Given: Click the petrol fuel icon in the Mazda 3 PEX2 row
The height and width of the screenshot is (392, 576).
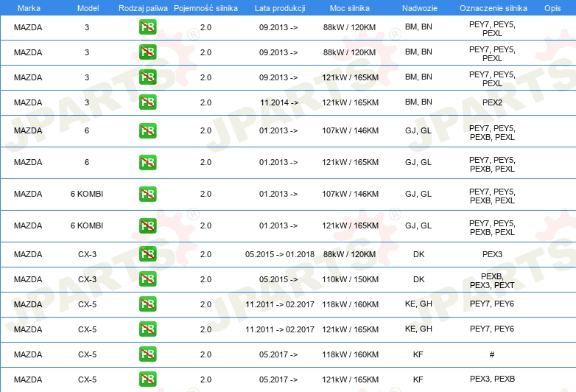Looking at the screenshot, I should tap(147, 102).
